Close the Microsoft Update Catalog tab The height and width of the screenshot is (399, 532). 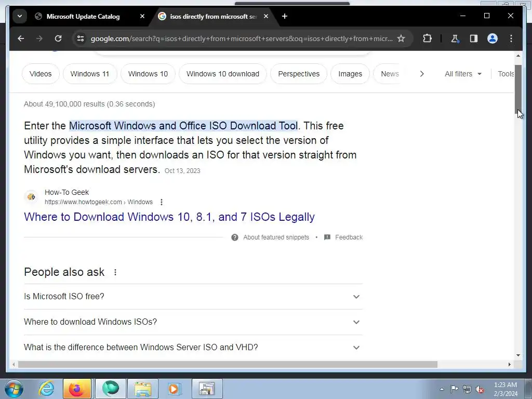[x=142, y=16]
